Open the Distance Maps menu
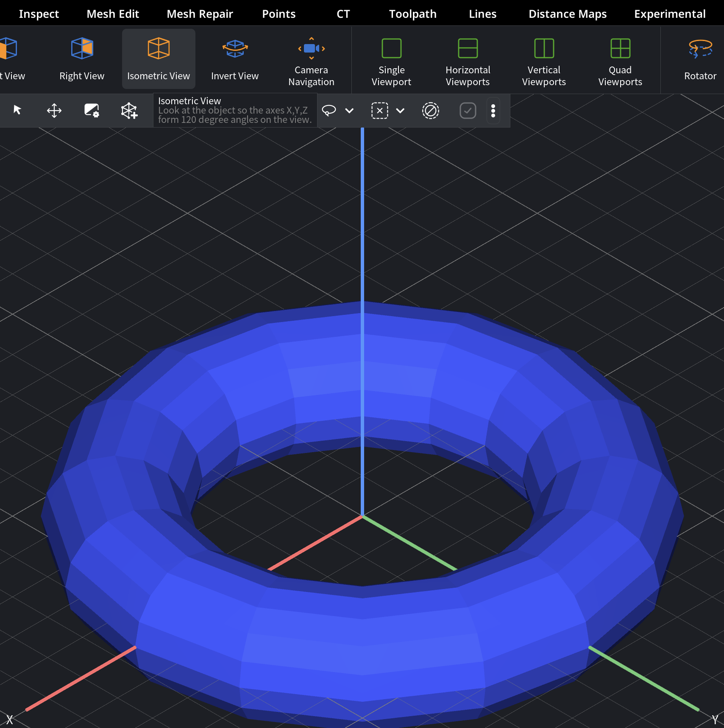The image size is (724, 728). coord(568,13)
